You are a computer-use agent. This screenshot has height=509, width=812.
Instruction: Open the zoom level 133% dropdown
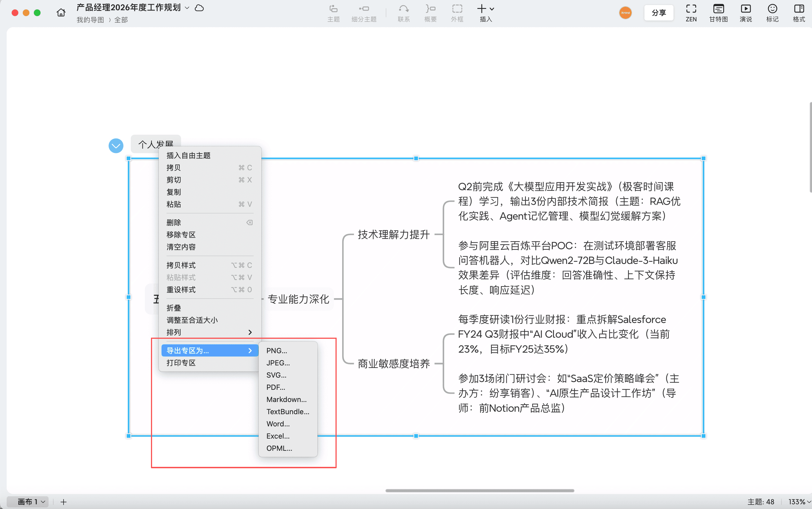tap(799, 502)
